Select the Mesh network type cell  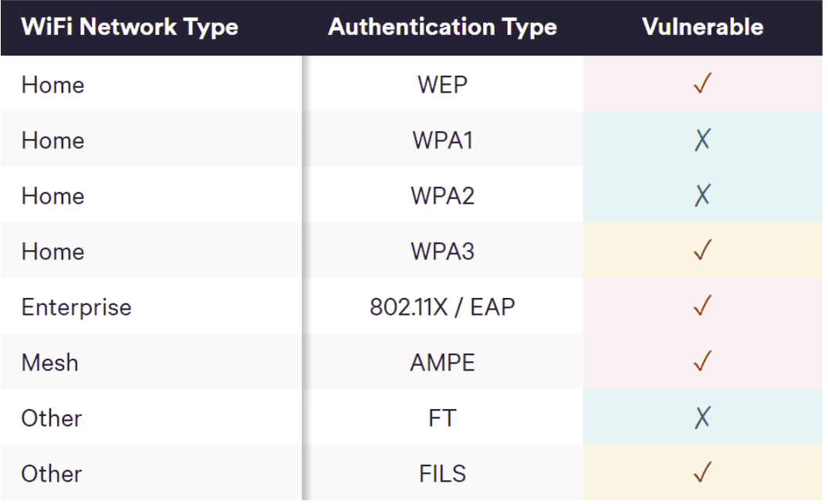[x=50, y=363]
